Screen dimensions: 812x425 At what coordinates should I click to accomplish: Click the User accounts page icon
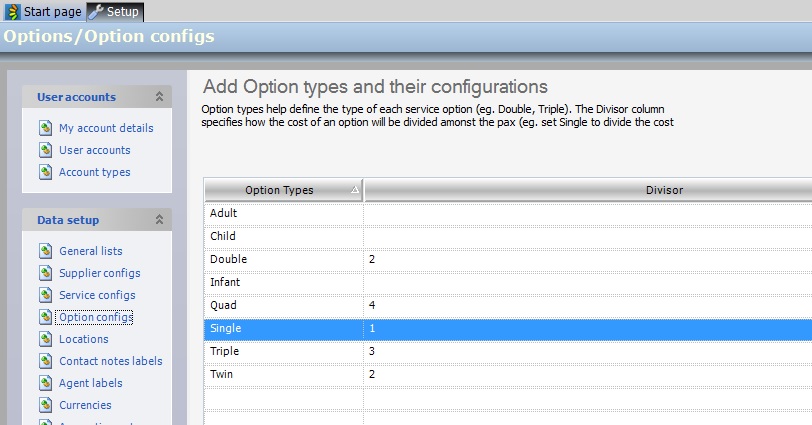click(45, 150)
